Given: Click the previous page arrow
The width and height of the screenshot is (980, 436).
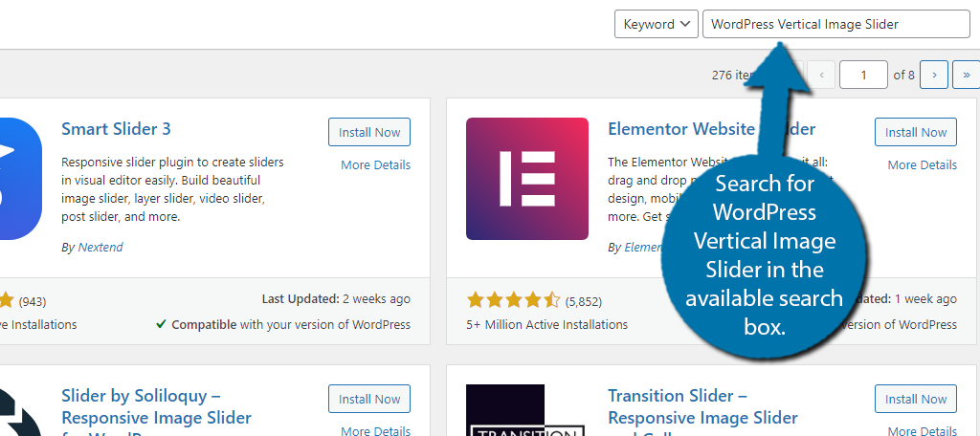Looking at the screenshot, I should (x=822, y=75).
